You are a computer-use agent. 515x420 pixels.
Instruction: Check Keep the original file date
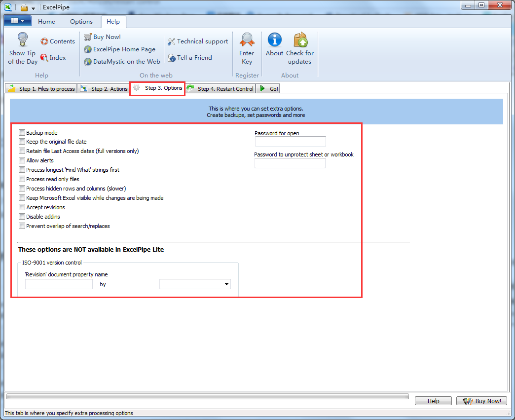click(22, 142)
